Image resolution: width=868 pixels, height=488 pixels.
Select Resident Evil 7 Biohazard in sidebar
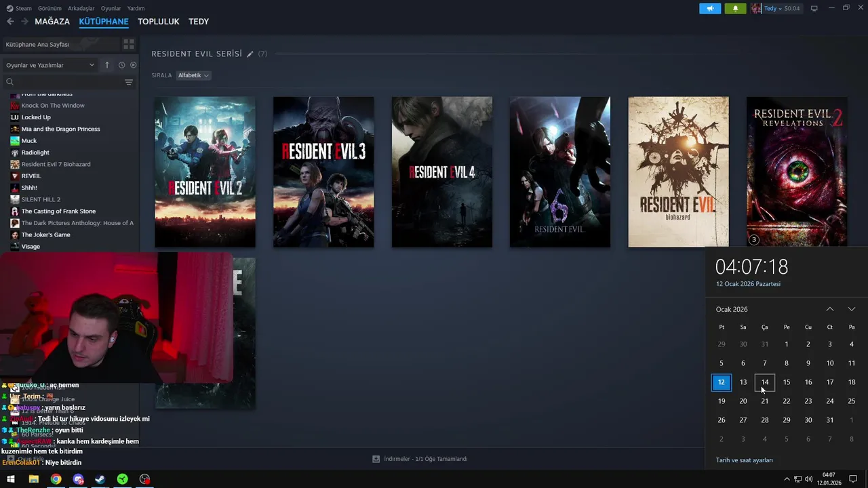pyautogui.click(x=56, y=164)
